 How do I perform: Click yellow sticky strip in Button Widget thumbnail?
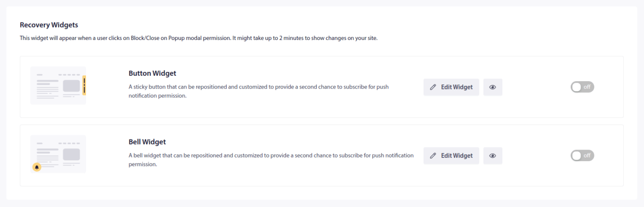84,86
